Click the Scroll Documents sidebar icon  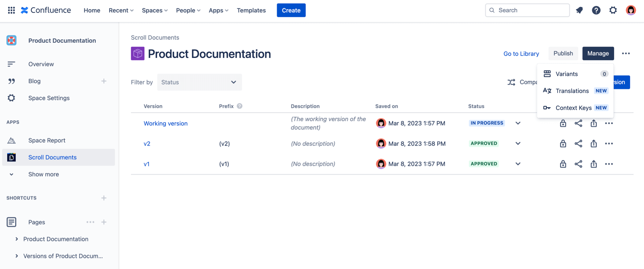pos(11,157)
